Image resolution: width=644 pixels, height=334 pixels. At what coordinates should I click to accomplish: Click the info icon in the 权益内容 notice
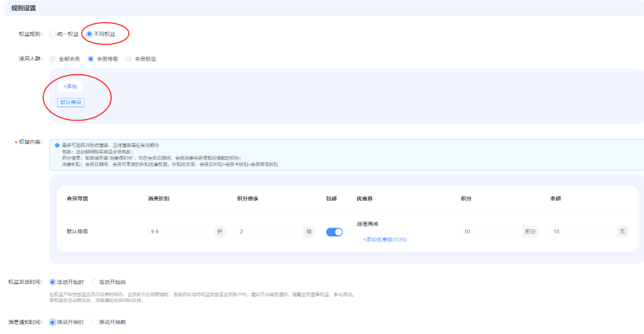click(x=57, y=145)
